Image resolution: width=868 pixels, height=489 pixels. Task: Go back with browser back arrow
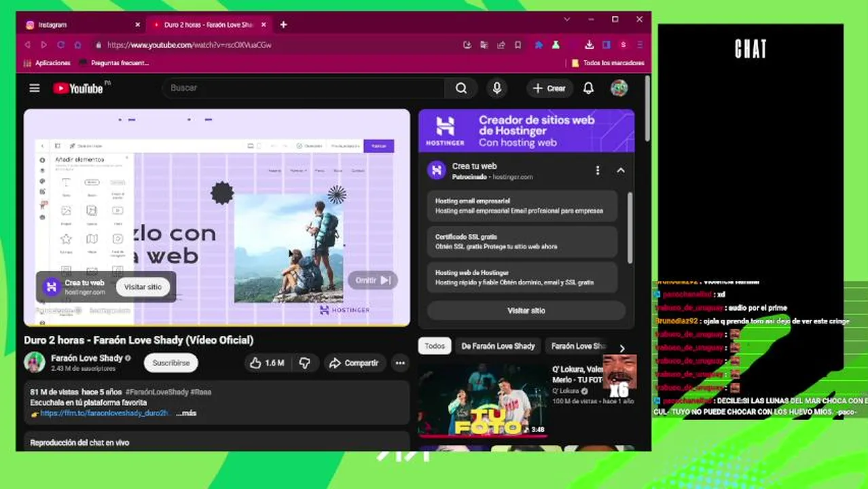tap(28, 45)
